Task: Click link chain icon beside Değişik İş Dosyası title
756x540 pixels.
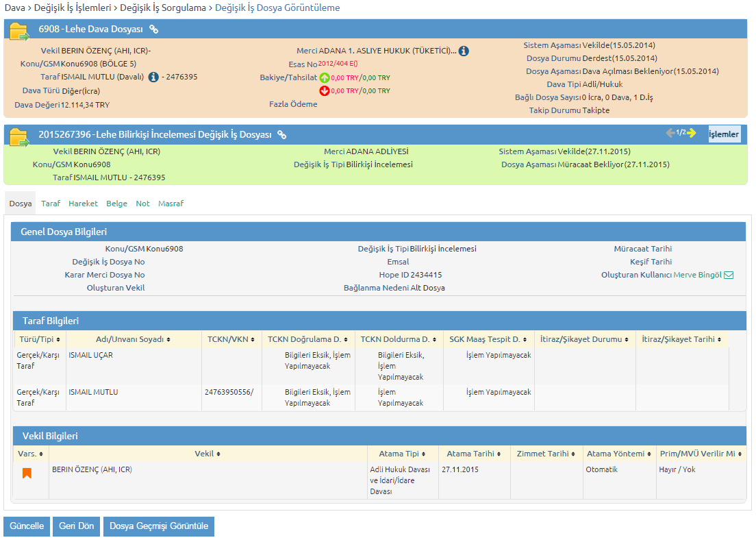Action: coord(282,135)
